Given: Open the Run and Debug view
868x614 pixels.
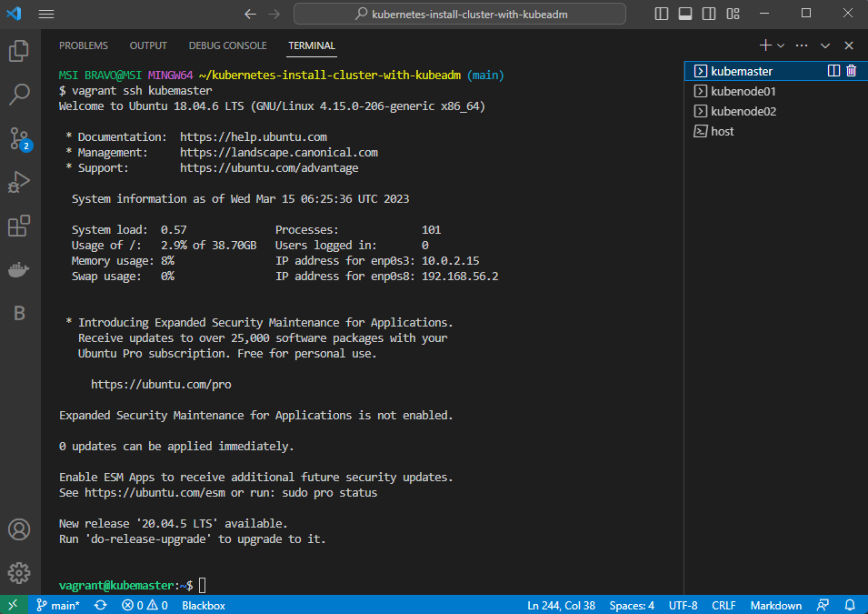Looking at the screenshot, I should click(19, 182).
